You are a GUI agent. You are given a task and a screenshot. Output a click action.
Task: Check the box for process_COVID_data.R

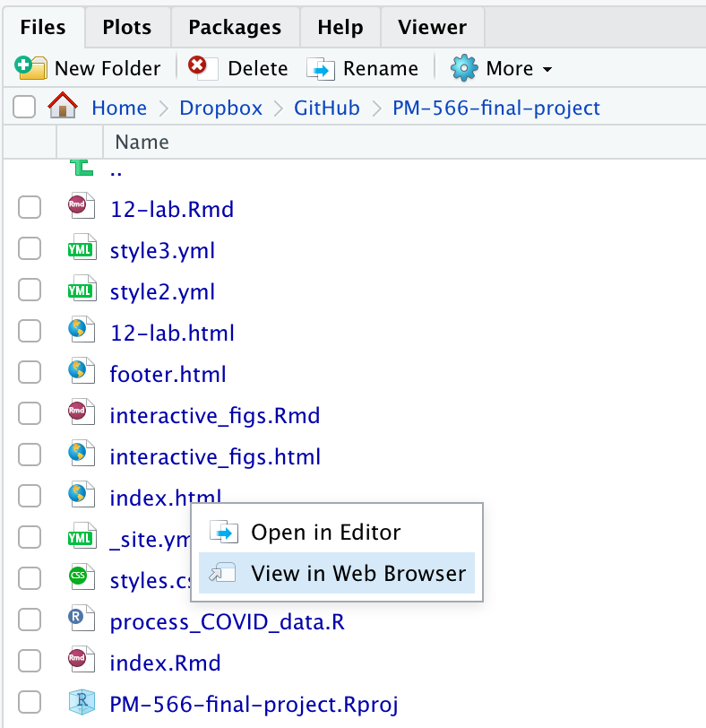pos(30,620)
